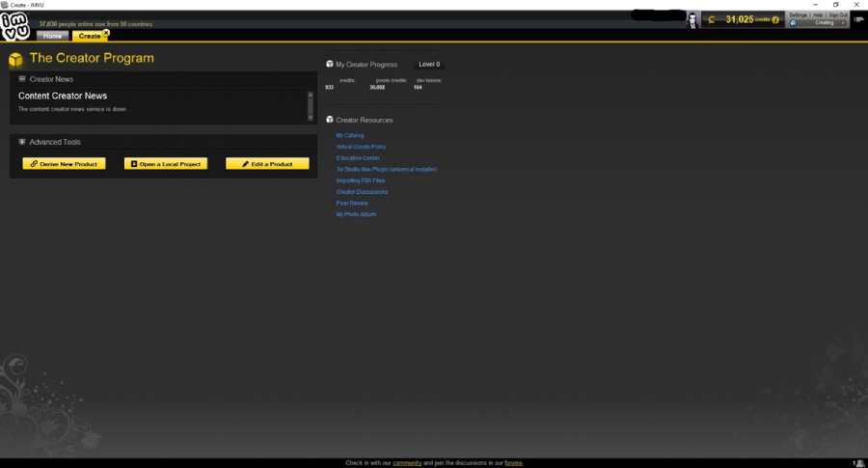
Task: Open Peer Review link
Action: (x=352, y=204)
